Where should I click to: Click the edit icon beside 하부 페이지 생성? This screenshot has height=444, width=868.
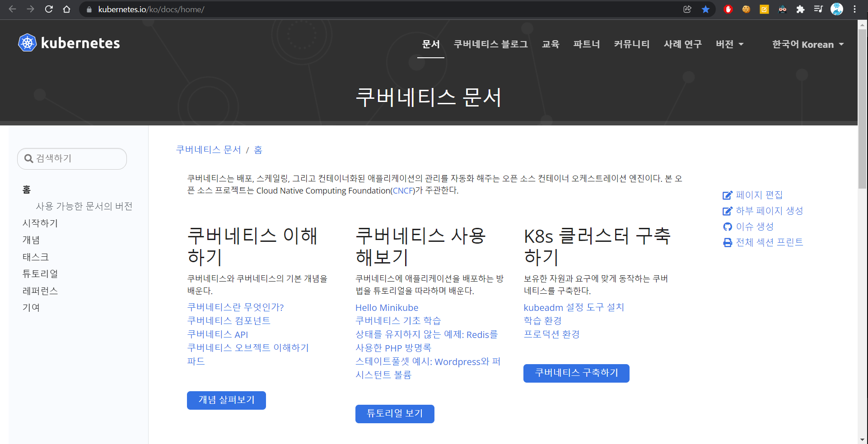pyautogui.click(x=727, y=211)
